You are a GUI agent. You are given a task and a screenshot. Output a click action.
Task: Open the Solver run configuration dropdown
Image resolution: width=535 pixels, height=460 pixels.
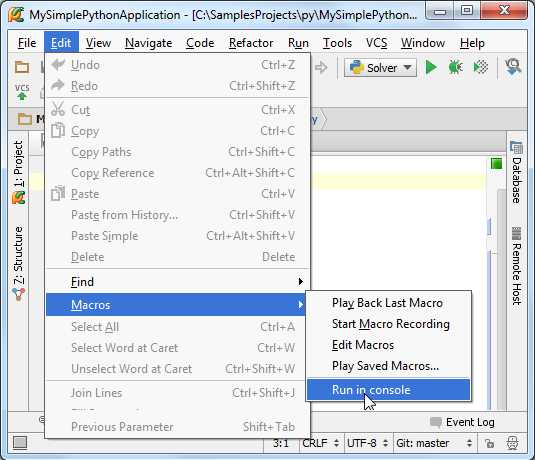click(x=380, y=68)
